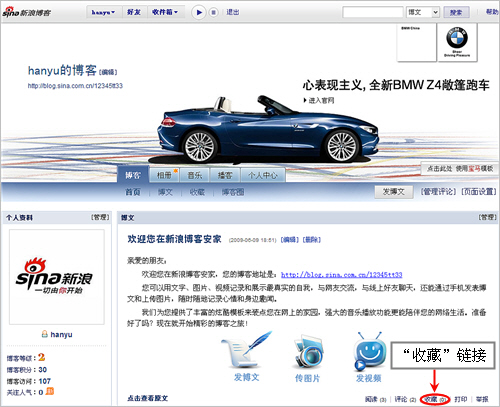The width and height of the screenshot is (500, 407).
Task: Open the [管理评论] link
Action: tap(438, 192)
